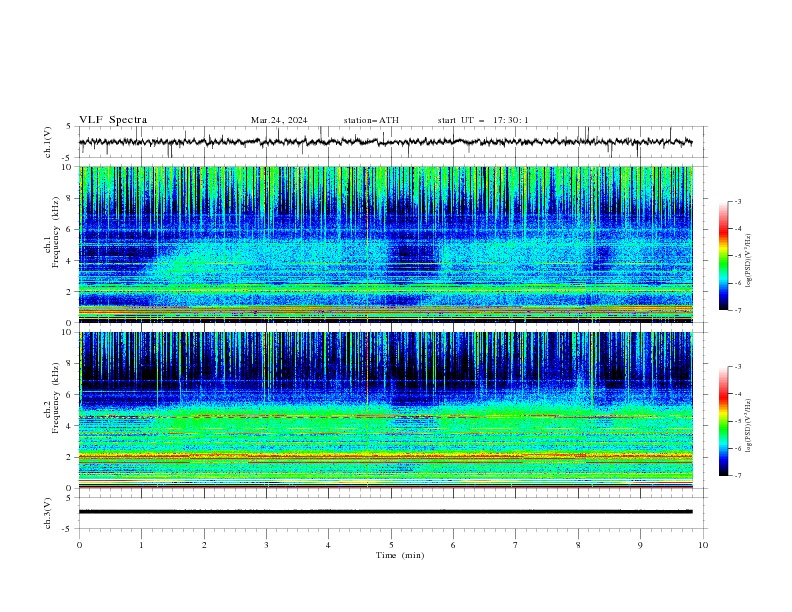Image resolution: width=792 pixels, height=612 pixels.
Task: Click time axis tick label "2"
Action: pyautogui.click(x=204, y=545)
